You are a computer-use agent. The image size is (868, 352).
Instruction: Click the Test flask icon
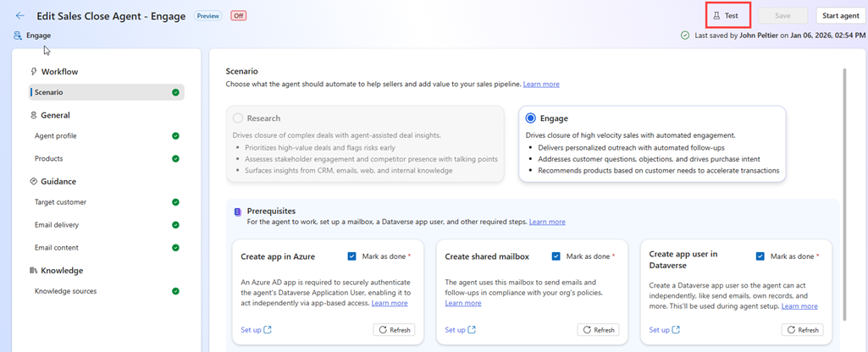(x=716, y=16)
